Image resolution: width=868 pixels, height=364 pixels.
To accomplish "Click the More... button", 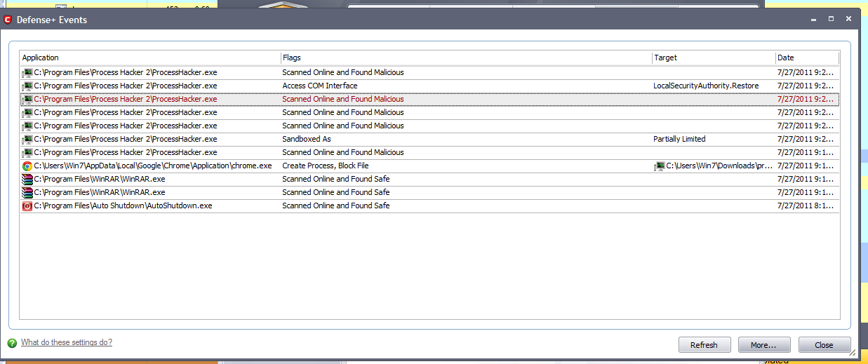I will tap(764, 345).
